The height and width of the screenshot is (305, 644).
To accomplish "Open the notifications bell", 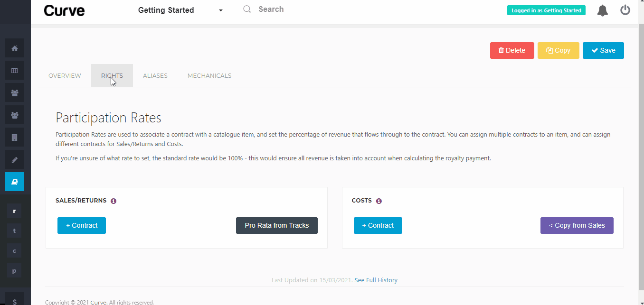I will pyautogui.click(x=602, y=10).
